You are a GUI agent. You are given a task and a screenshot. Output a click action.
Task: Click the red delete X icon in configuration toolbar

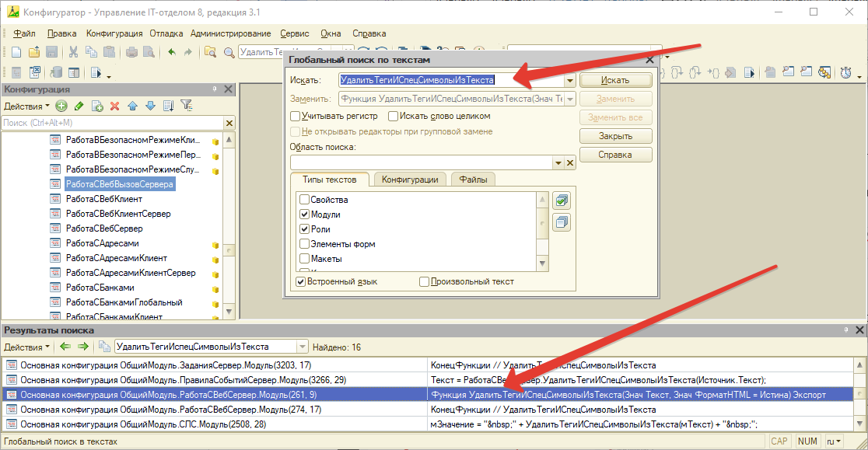115,106
